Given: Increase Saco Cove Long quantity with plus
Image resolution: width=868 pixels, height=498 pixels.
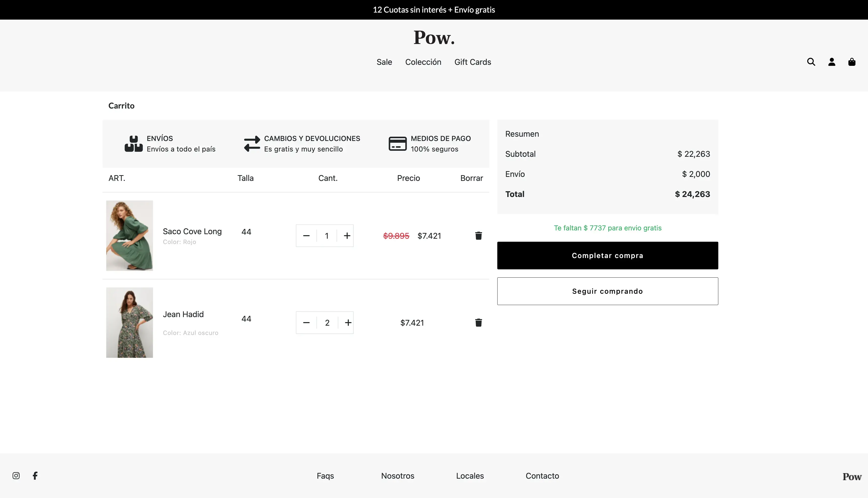Looking at the screenshot, I should tap(347, 235).
